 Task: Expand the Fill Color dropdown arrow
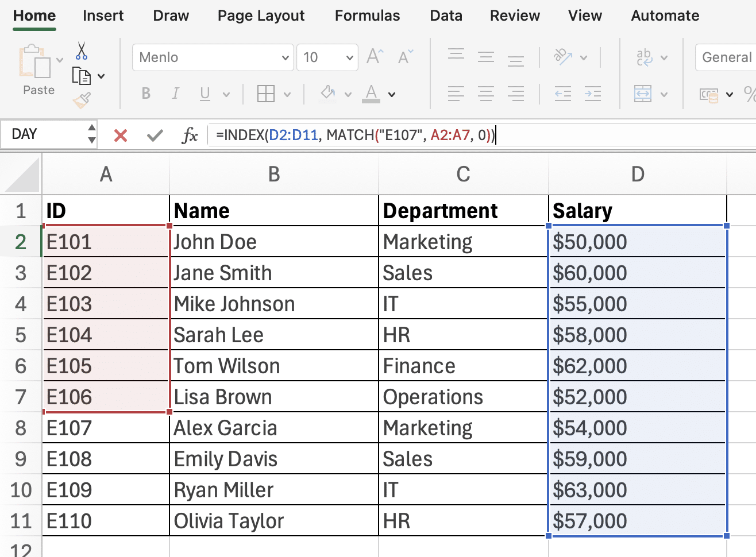point(348,94)
